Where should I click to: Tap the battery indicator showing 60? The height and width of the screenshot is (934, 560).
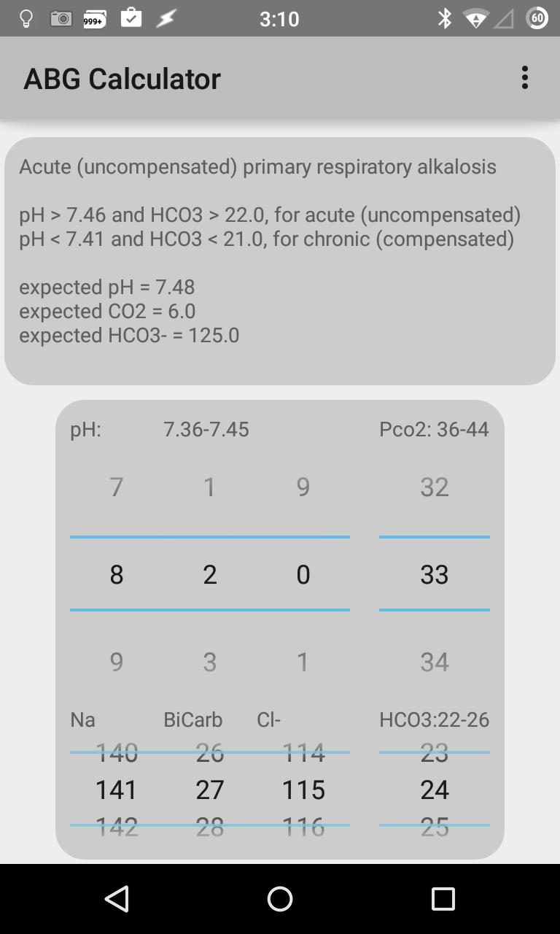tap(537, 18)
